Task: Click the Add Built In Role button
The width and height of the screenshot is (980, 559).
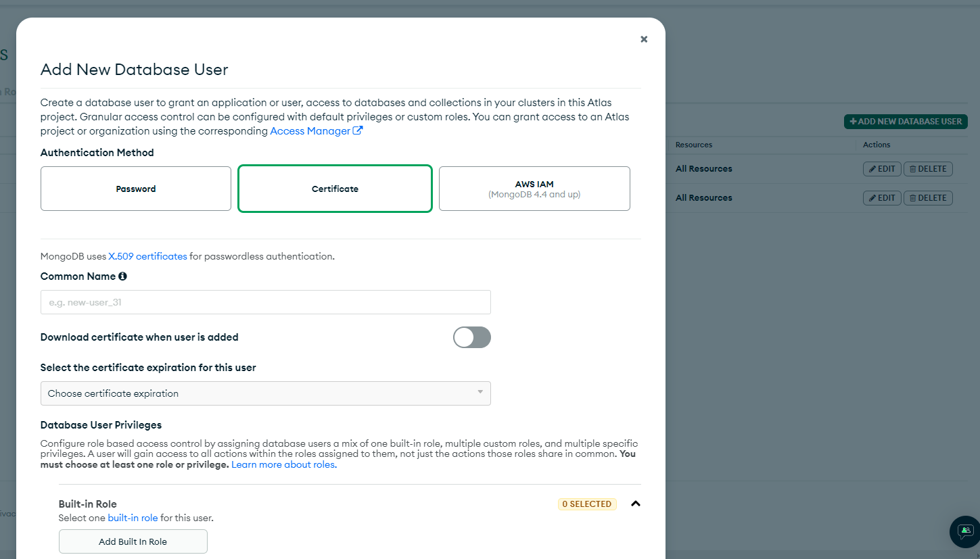Action: pyautogui.click(x=133, y=541)
